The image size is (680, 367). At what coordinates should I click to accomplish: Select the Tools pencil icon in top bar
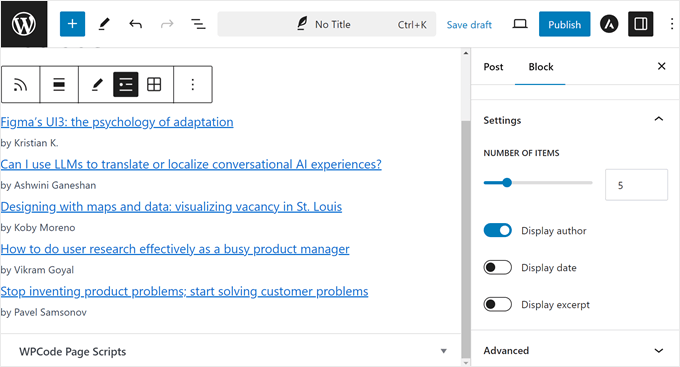[x=104, y=24]
